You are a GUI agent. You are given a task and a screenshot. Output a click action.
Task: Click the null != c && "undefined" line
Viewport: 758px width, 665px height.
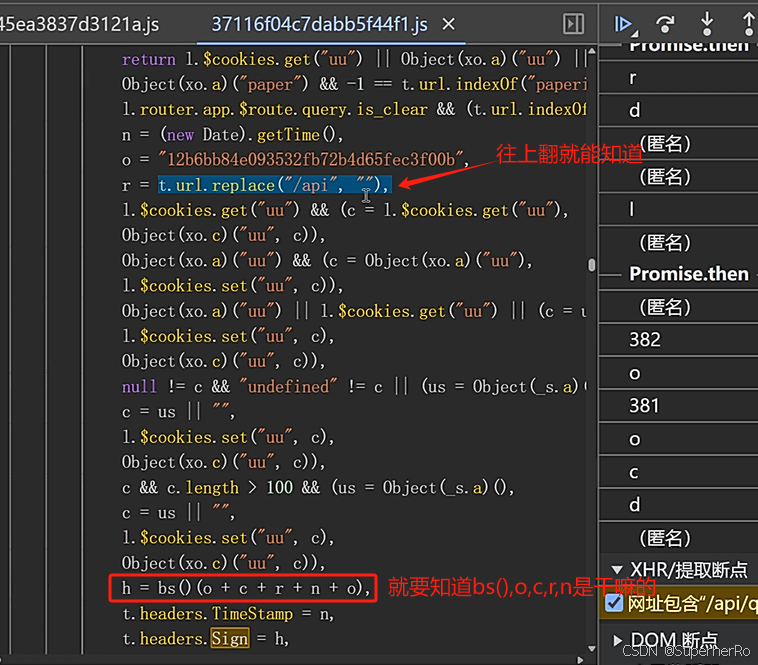pyautogui.click(x=353, y=387)
